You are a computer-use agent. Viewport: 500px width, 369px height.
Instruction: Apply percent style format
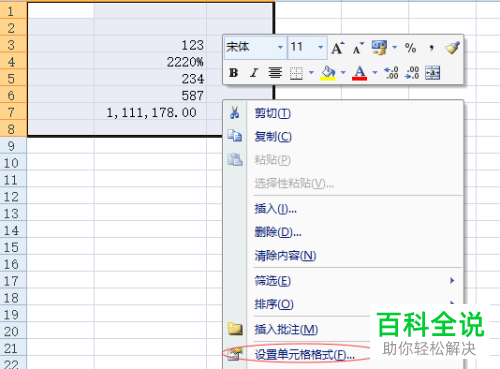[x=410, y=48]
